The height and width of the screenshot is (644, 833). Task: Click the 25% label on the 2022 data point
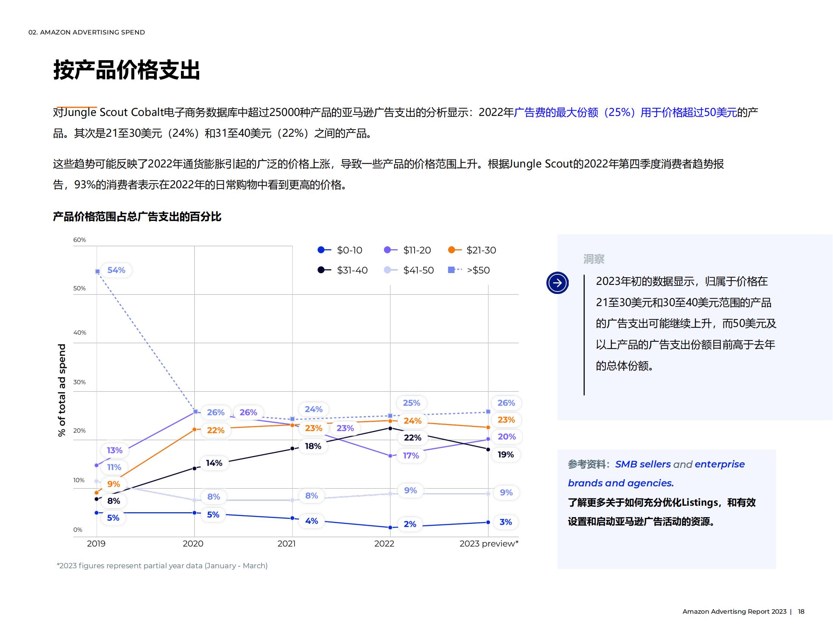(411, 403)
